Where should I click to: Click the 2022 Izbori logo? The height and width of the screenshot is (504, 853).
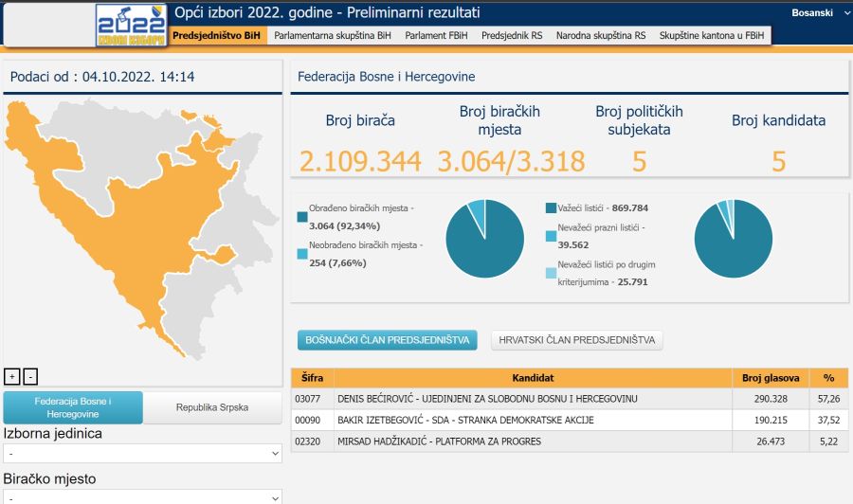(131, 25)
